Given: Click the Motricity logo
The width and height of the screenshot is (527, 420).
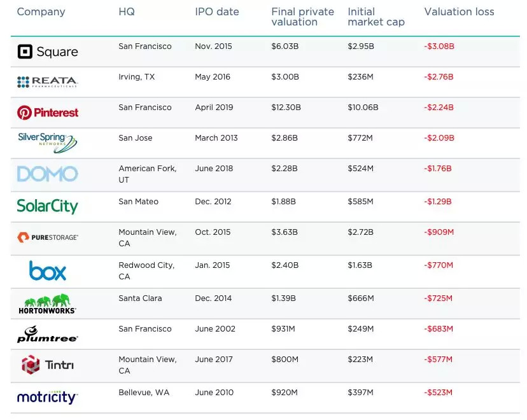Looking at the screenshot, I should [x=47, y=397].
